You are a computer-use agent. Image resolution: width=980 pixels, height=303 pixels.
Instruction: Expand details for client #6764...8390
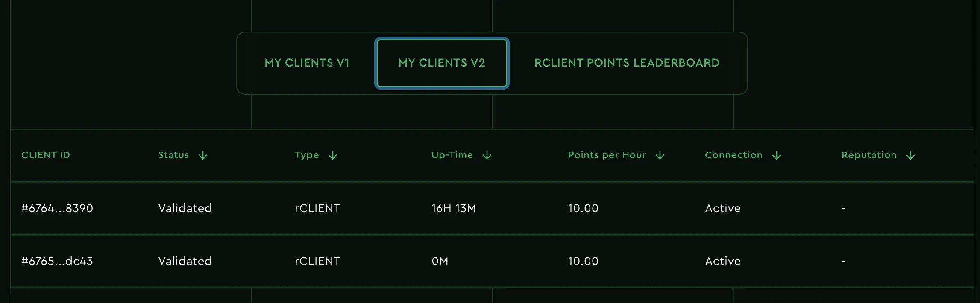pos(57,208)
